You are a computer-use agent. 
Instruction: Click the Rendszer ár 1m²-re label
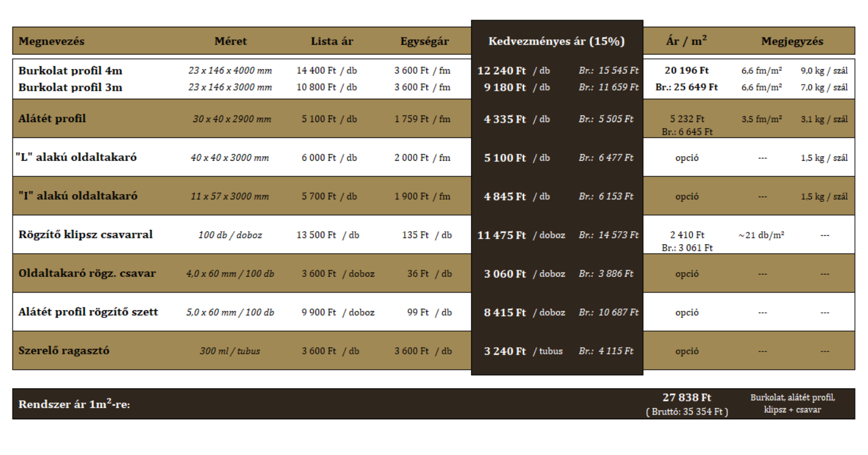tap(75, 404)
